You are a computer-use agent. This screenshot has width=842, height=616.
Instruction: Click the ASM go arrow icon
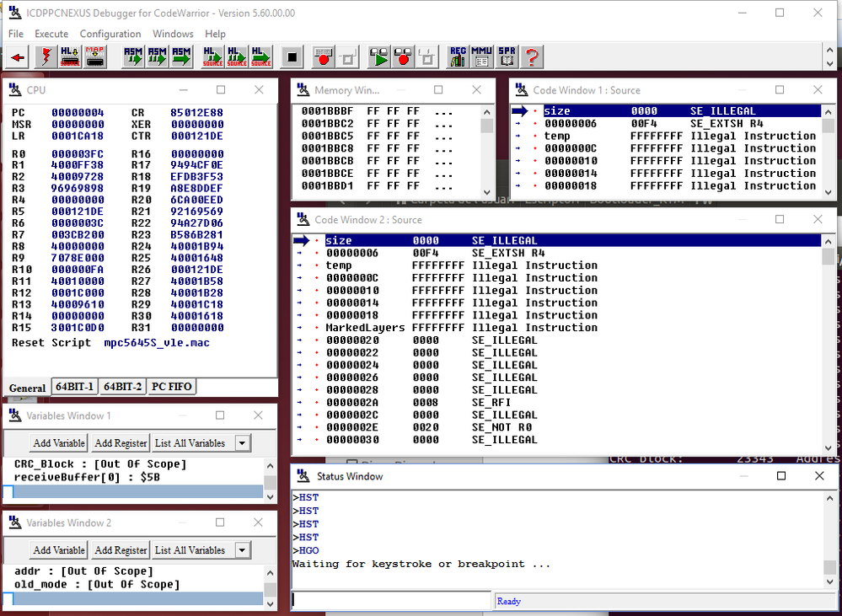click(x=181, y=57)
